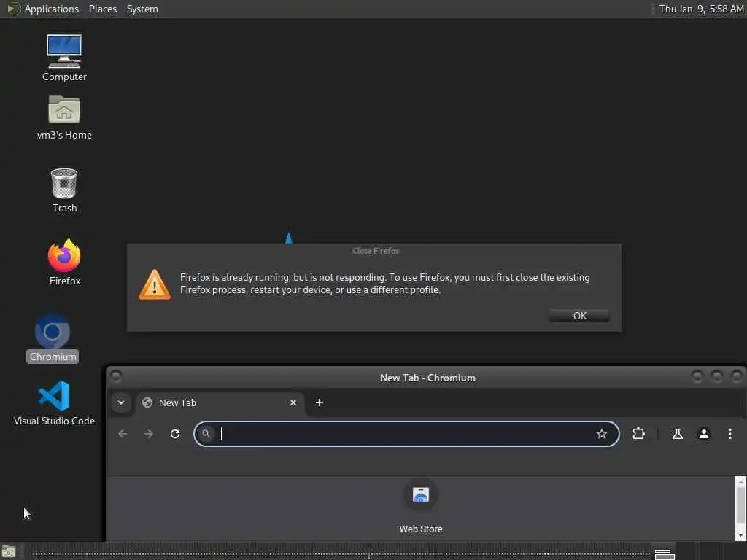Click the GNOME foot logo in top panel

[x=13, y=9]
